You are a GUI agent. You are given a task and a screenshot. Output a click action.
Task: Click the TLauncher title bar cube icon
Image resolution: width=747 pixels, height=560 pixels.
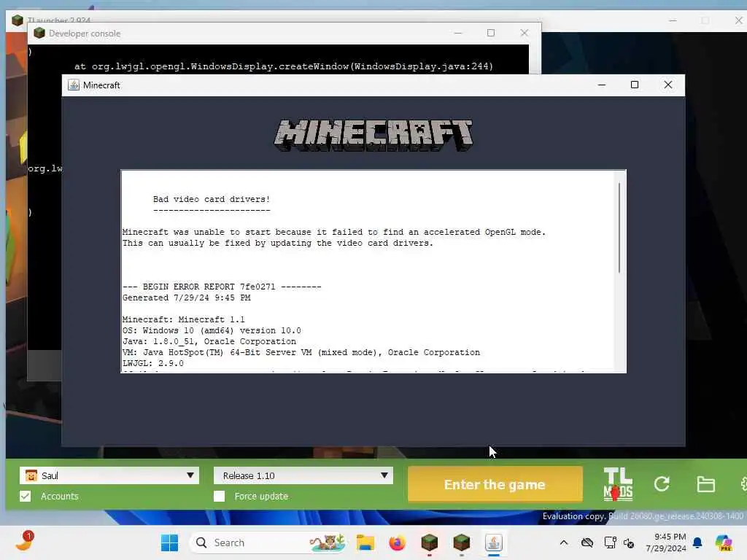pyautogui.click(x=18, y=20)
